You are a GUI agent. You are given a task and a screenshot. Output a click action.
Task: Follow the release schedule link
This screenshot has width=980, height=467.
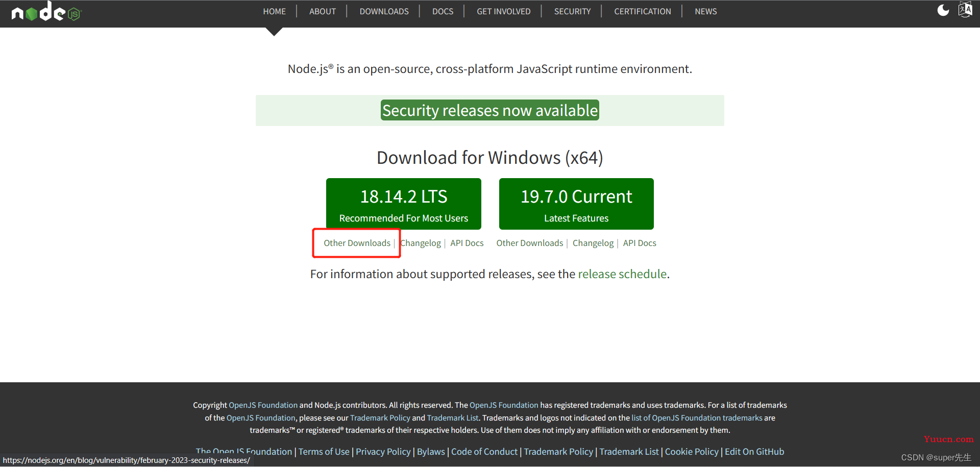622,274
